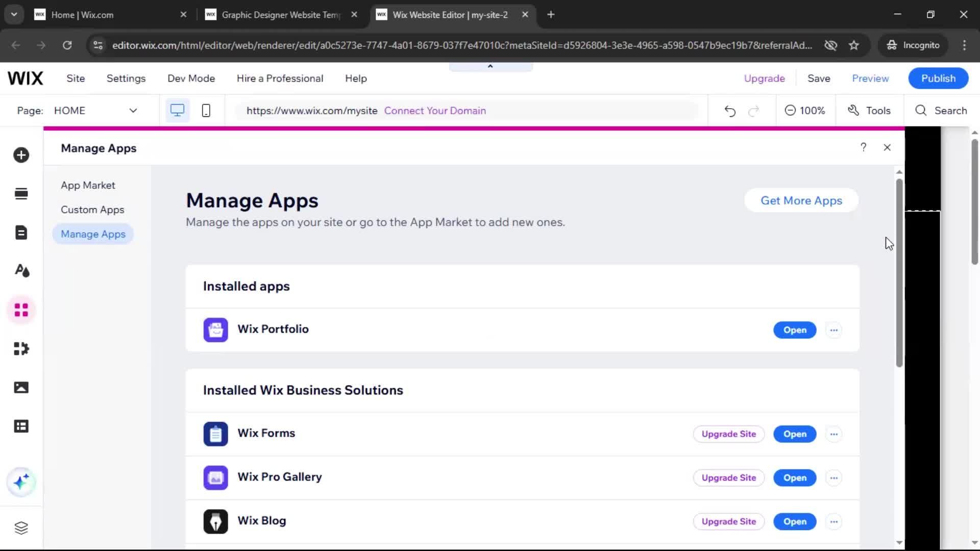Click Get More Apps button

pos(801,201)
